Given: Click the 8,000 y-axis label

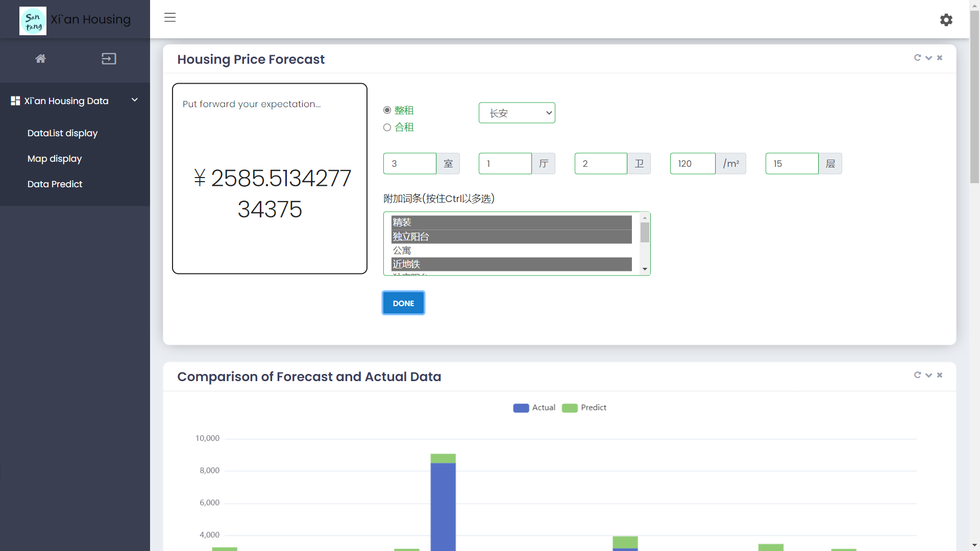Looking at the screenshot, I should (209, 470).
